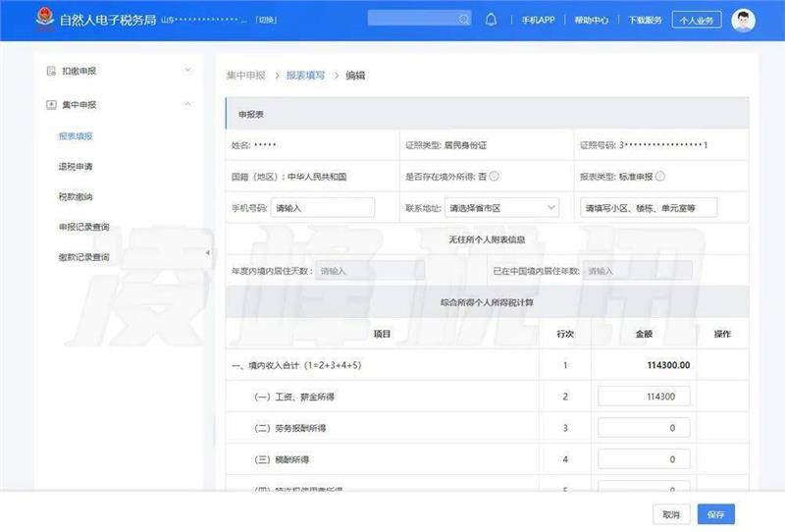Collapse the left sidebar with arrow handle
Screen dimensions: 785x532
click(207, 253)
